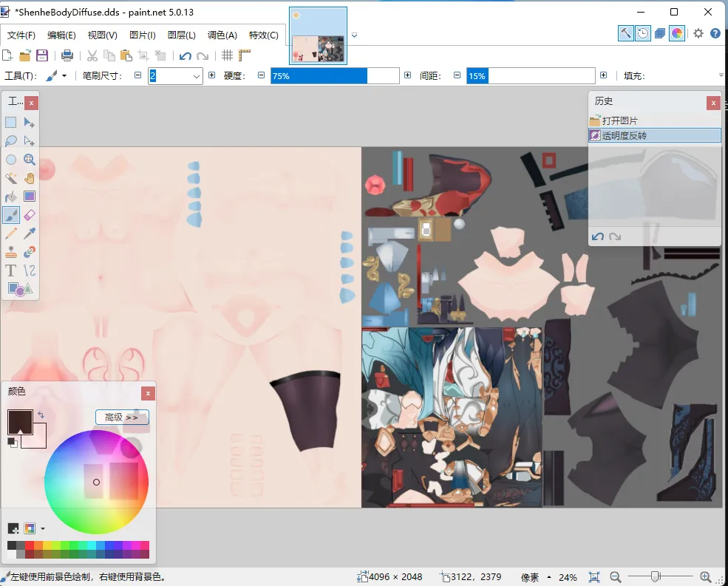Select the Text tool
This screenshot has height=586, width=728.
tap(10, 270)
